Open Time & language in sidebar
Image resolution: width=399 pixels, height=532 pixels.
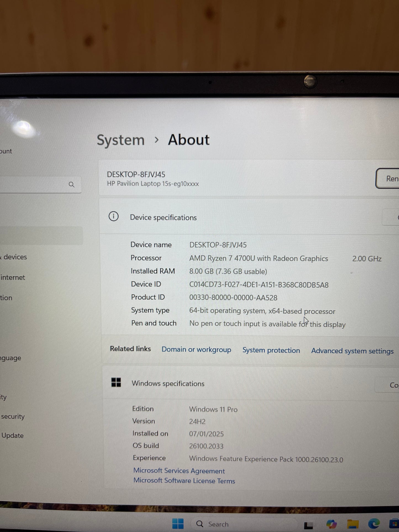coord(10,358)
